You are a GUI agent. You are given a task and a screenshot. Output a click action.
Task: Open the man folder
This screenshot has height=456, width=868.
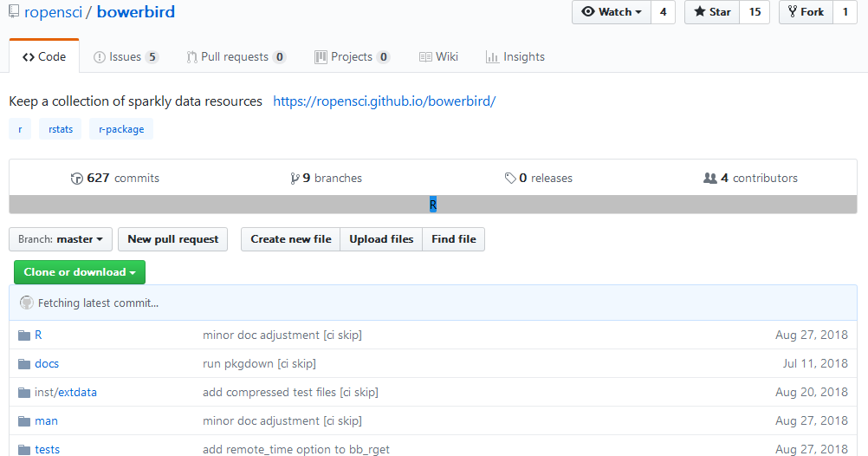pyautogui.click(x=46, y=421)
